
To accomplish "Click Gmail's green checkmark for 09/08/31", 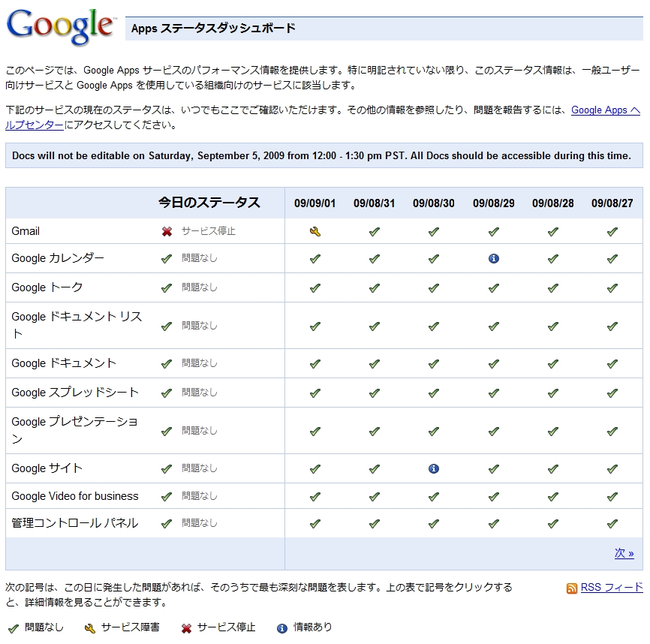I will click(375, 232).
